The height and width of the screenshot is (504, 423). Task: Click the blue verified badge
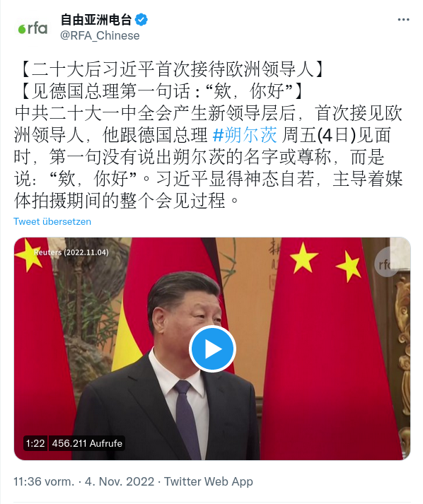click(x=141, y=20)
